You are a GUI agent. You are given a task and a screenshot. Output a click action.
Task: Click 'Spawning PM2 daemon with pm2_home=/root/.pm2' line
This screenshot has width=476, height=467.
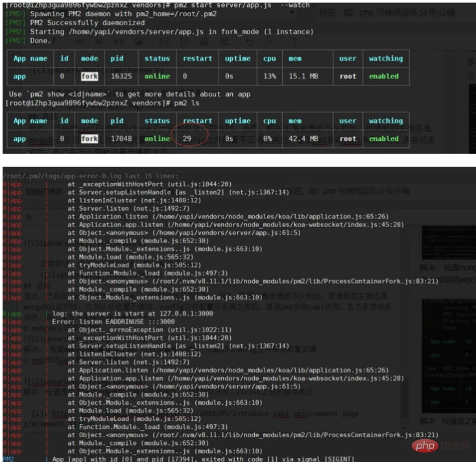click(123, 14)
